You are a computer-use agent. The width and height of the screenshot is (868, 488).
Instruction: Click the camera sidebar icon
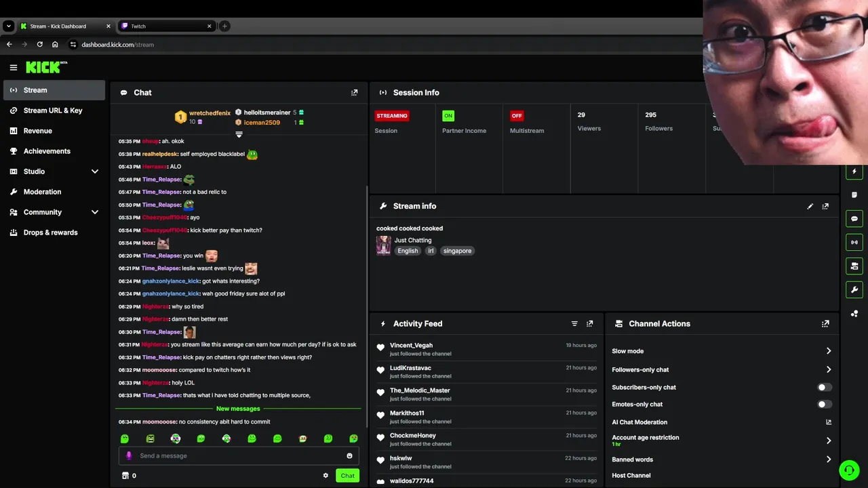(854, 266)
